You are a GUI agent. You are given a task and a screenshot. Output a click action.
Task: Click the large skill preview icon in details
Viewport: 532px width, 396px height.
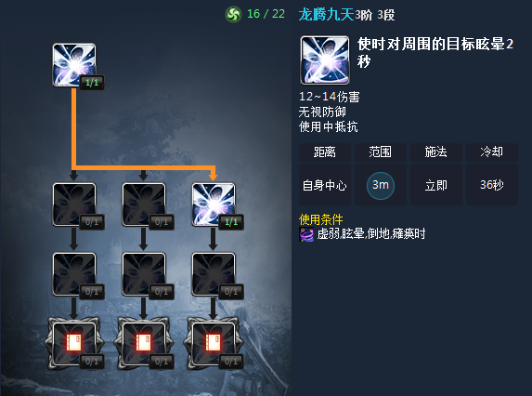(x=325, y=60)
